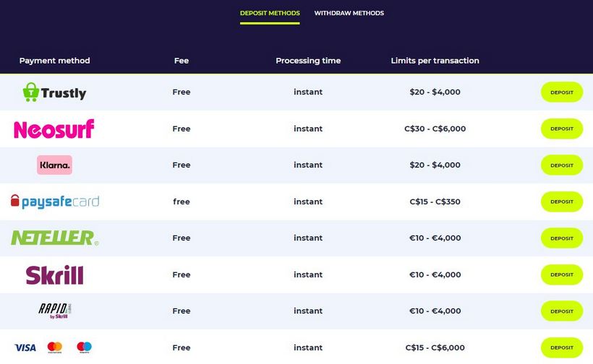Click Deposit in the Skrill row
Viewport: 593px width, 364px height.
click(562, 274)
